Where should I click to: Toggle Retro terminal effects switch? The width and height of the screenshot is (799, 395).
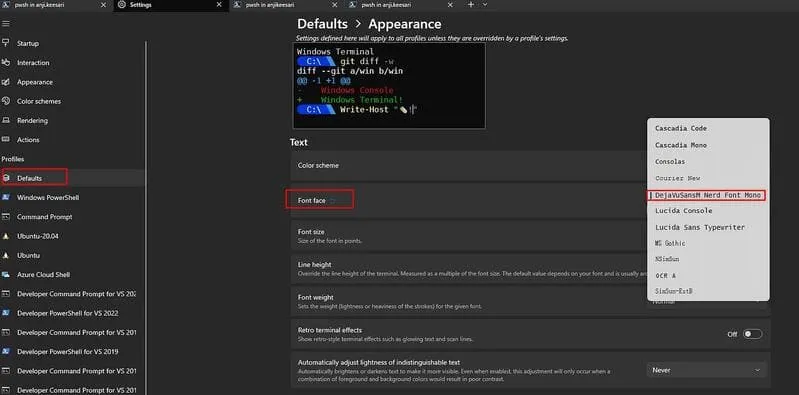753,334
